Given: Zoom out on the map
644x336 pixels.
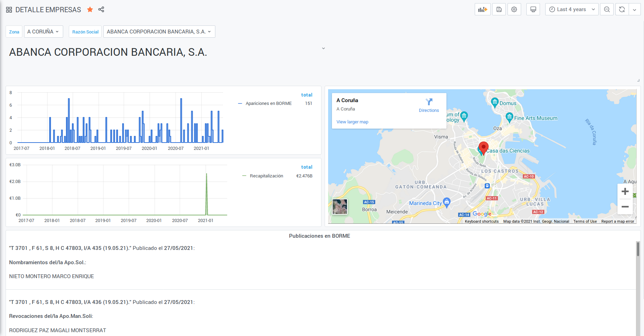Looking at the screenshot, I should pos(625,207).
